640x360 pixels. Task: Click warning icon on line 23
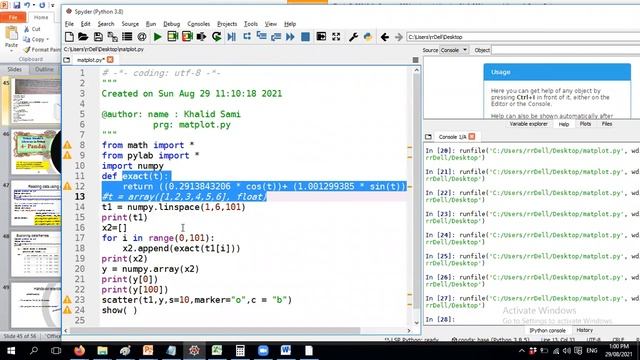click(x=67, y=300)
